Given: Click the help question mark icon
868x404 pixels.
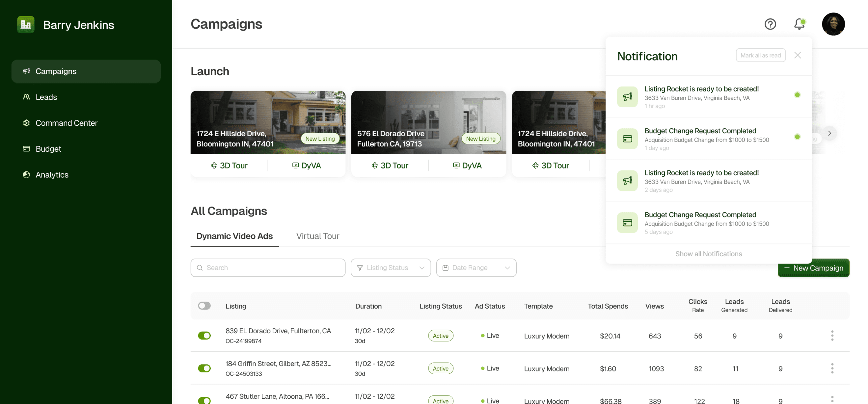Looking at the screenshot, I should pyautogui.click(x=770, y=24).
